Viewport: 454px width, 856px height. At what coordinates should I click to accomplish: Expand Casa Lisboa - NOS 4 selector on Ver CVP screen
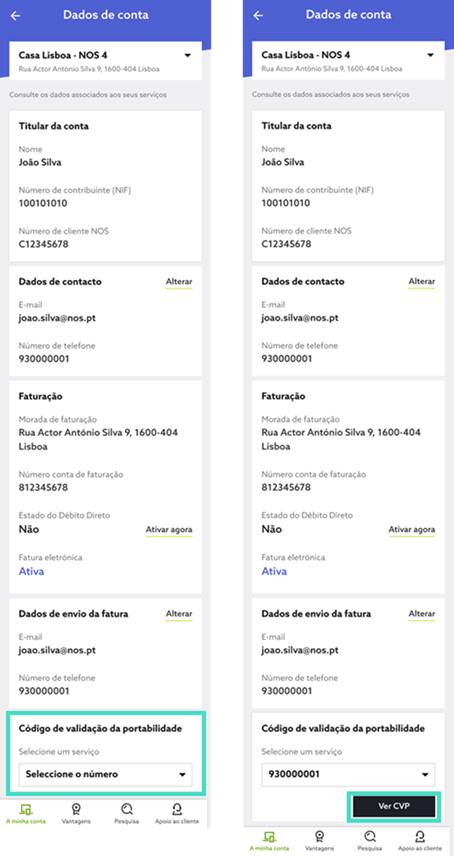point(348,61)
